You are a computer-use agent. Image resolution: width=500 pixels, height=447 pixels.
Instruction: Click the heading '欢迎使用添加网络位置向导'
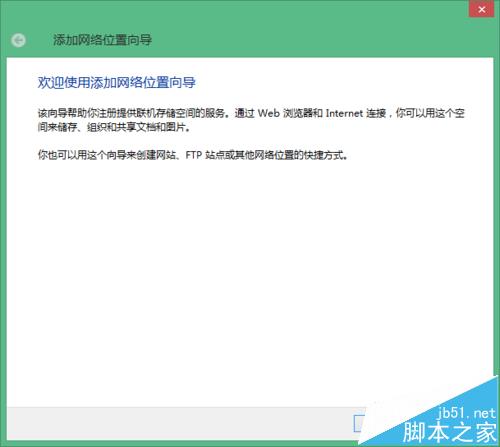(116, 83)
